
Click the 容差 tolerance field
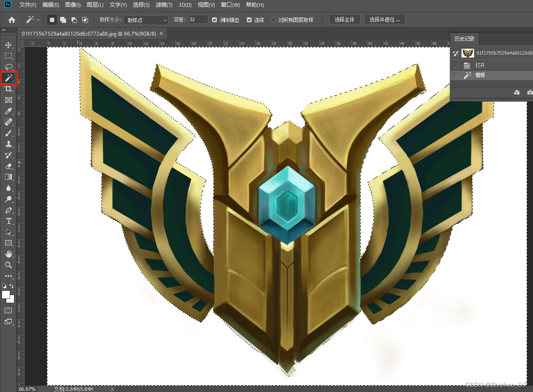198,20
